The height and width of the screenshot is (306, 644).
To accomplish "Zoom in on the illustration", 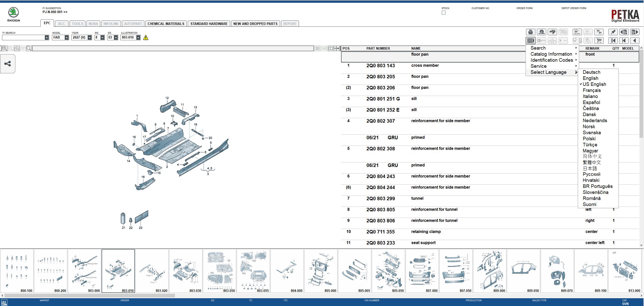I will [x=5, y=48].
